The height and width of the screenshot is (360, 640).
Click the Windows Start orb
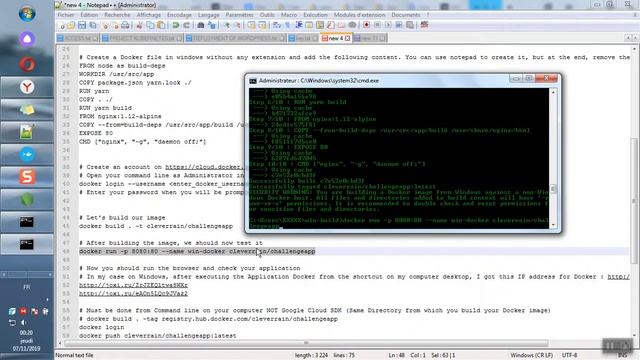pyautogui.click(x=27, y=14)
